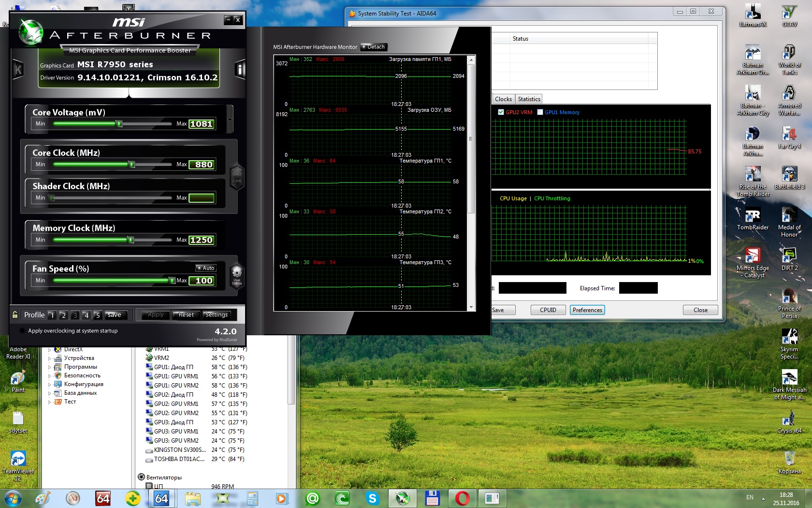Screen dimensions: 812x508
Task: Open the User Define fan gear icon
Action: (237, 276)
